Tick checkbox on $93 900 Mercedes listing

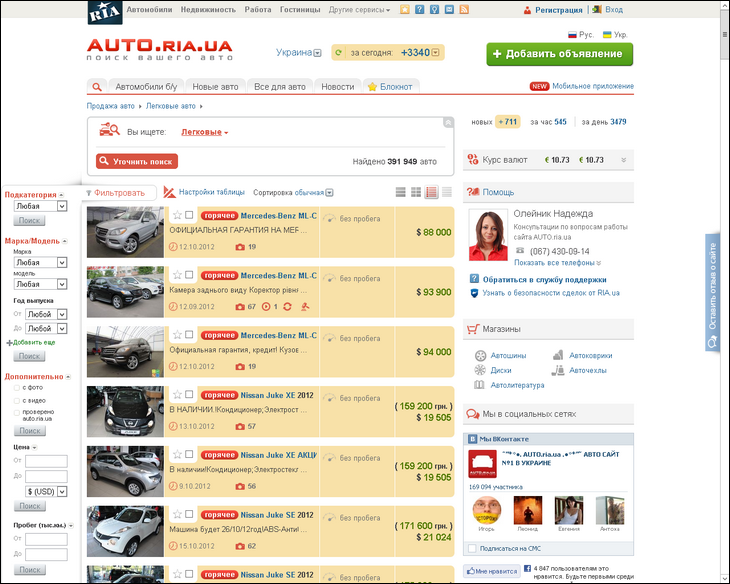pos(189,275)
